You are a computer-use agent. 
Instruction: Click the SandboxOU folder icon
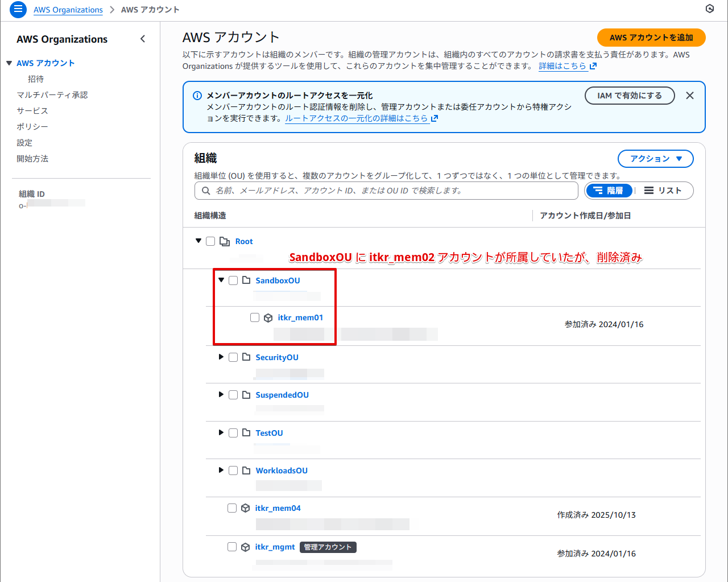246,280
